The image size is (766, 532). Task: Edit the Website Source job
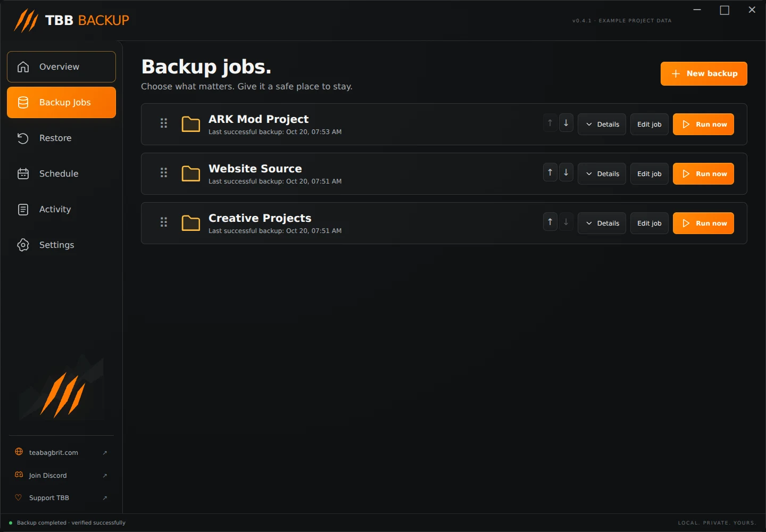(650, 174)
